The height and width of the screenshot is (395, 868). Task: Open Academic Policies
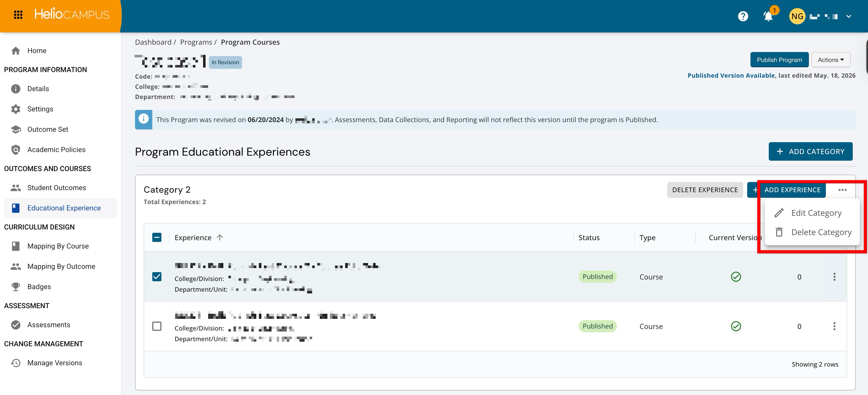[56, 150]
